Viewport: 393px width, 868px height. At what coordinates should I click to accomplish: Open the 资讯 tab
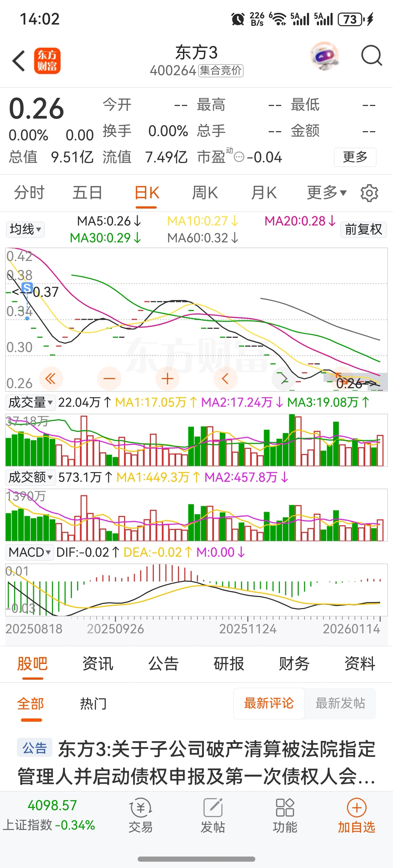click(98, 664)
